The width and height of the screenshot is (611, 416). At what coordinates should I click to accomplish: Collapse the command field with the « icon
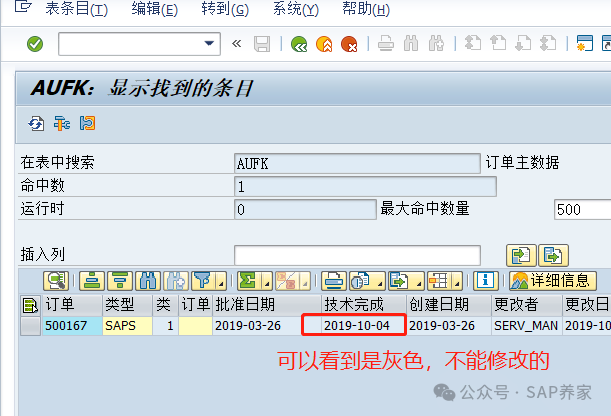click(236, 44)
